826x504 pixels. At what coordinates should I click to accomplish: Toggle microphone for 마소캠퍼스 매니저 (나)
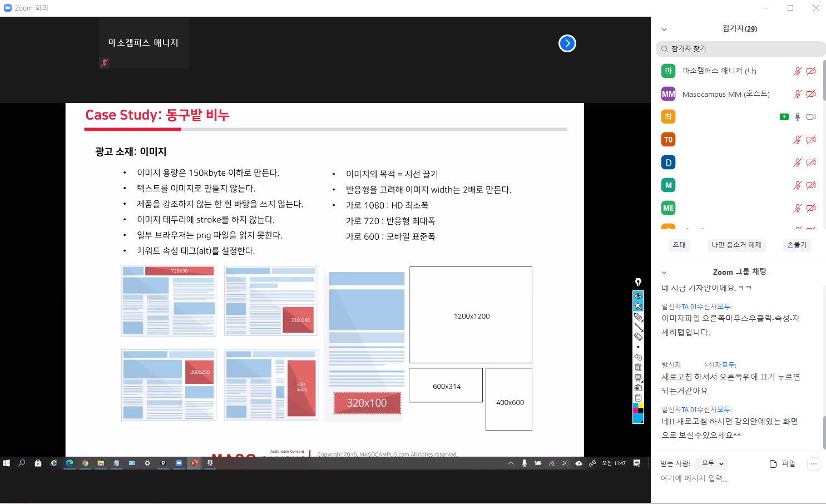(797, 71)
